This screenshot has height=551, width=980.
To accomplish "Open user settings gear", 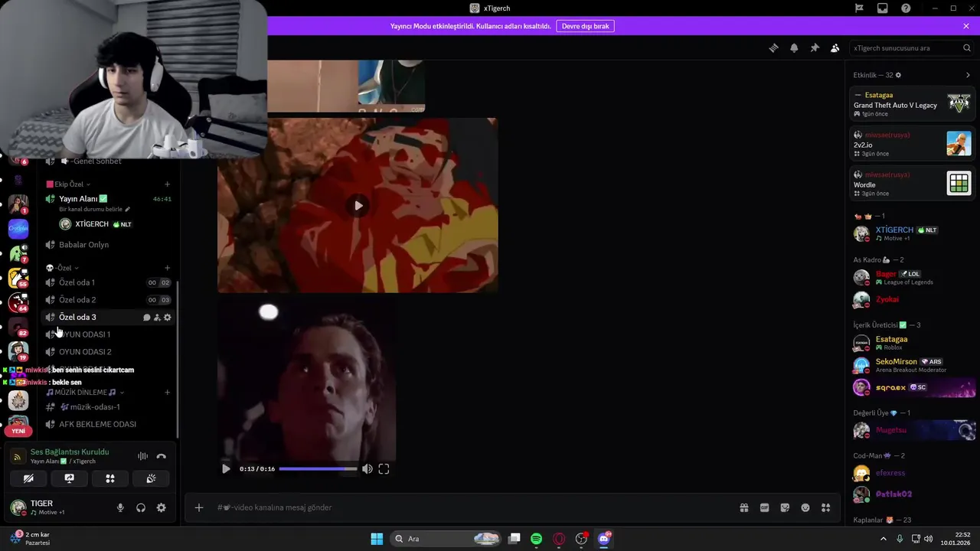I will [x=161, y=507].
